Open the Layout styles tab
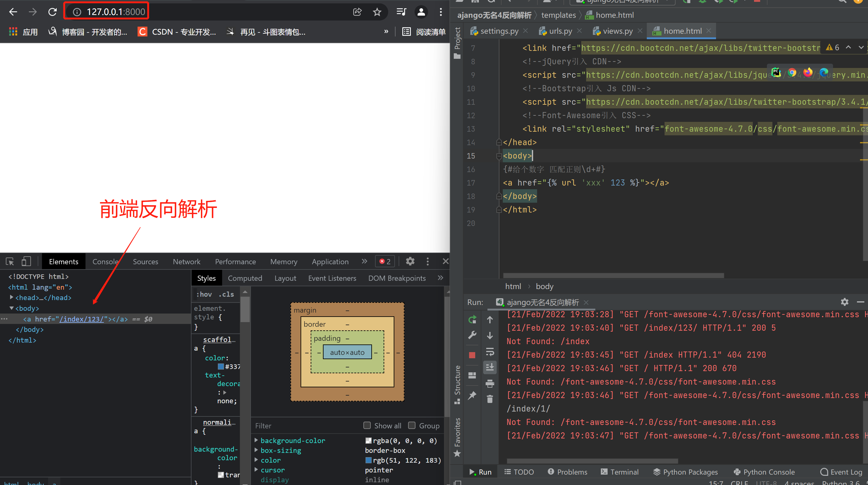Image resolution: width=868 pixels, height=485 pixels. (285, 278)
